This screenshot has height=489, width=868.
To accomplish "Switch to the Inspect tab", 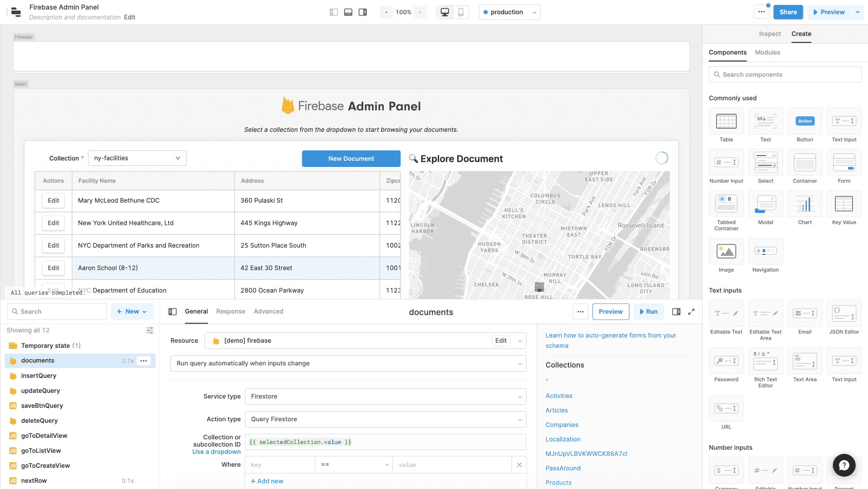I will 769,34.
